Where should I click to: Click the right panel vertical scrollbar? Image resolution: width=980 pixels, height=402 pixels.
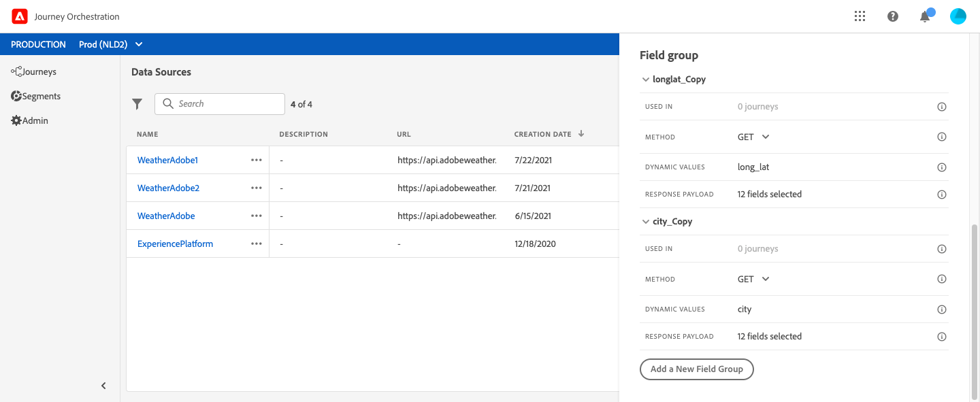tap(975, 312)
